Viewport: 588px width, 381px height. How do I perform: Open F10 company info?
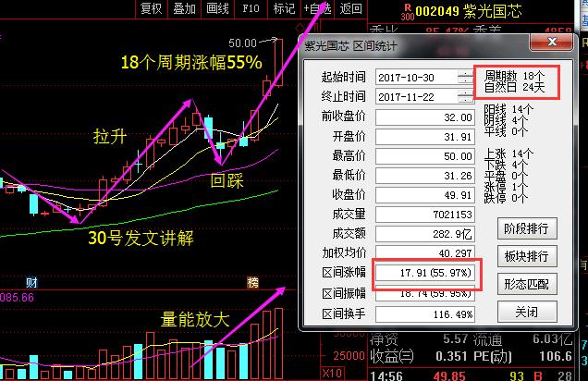[x=251, y=8]
